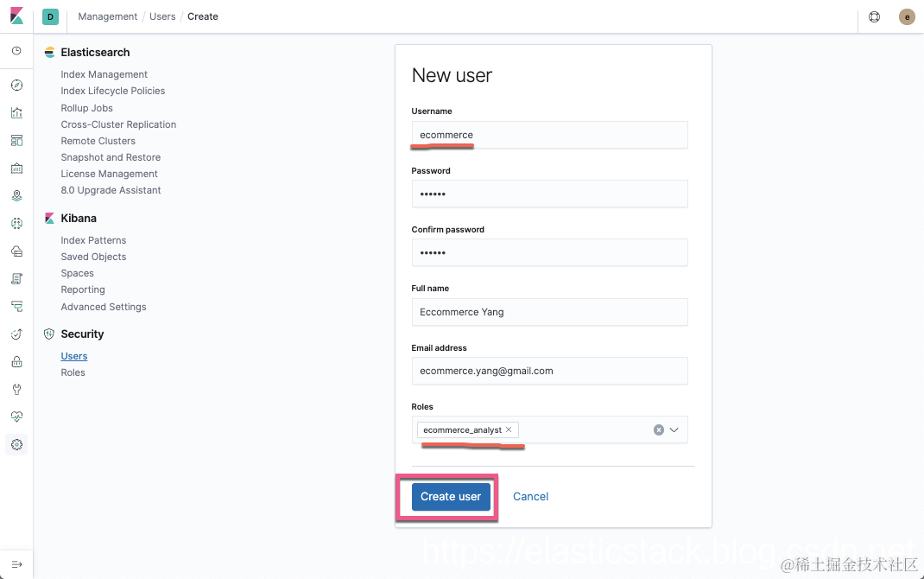Screen dimensions: 924x579
Task: Click the Full name input field
Action: click(x=549, y=312)
